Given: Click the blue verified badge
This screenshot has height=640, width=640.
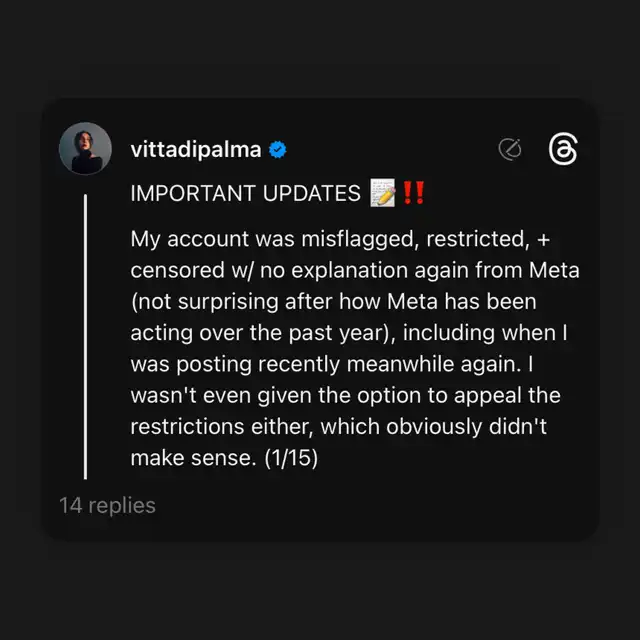Looking at the screenshot, I should [279, 150].
